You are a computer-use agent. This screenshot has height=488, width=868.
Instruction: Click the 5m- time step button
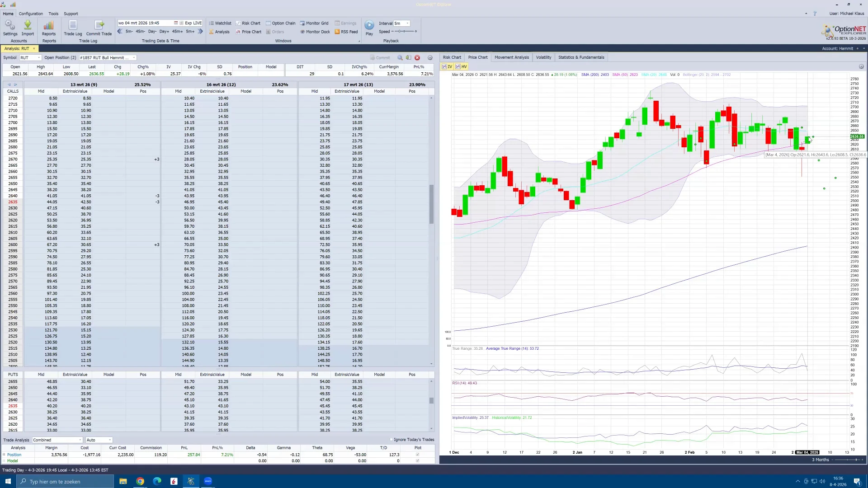pos(129,32)
